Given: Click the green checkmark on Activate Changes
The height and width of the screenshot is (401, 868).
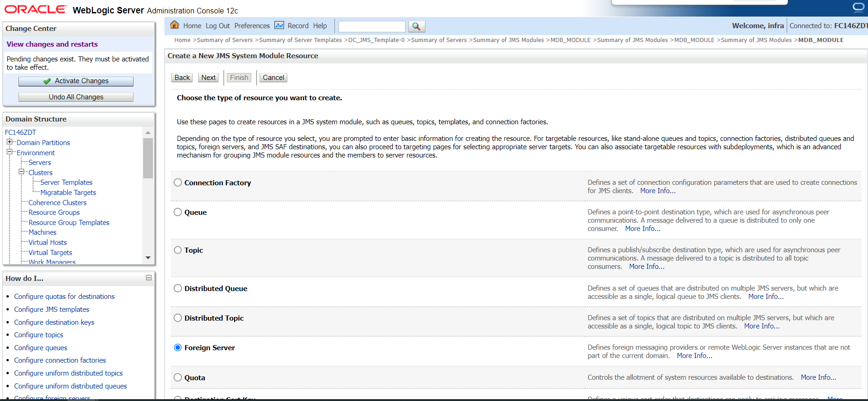Looking at the screenshot, I should coord(47,81).
